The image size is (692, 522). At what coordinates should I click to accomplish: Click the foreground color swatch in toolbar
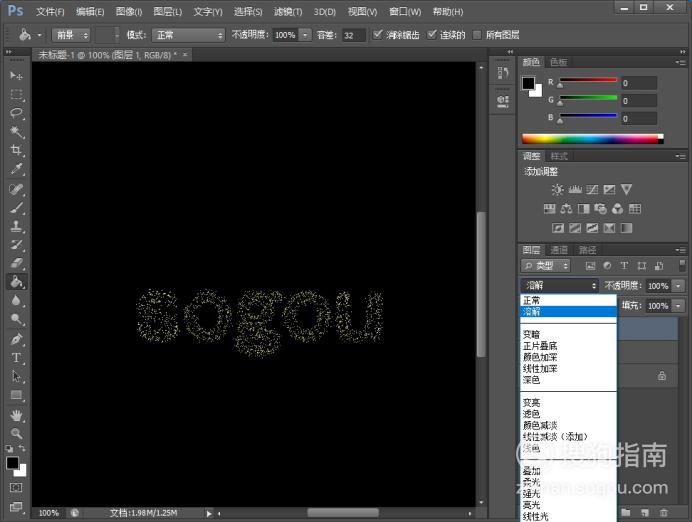[x=12, y=463]
